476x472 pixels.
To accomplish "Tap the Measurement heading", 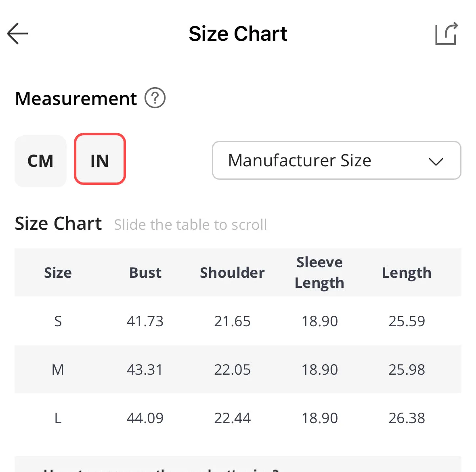I will click(x=76, y=99).
